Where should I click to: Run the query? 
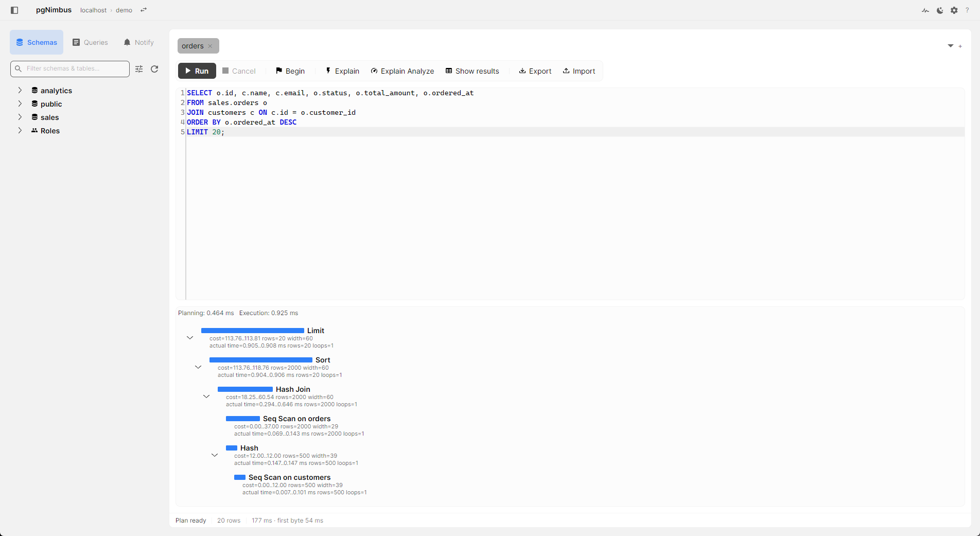[197, 71]
